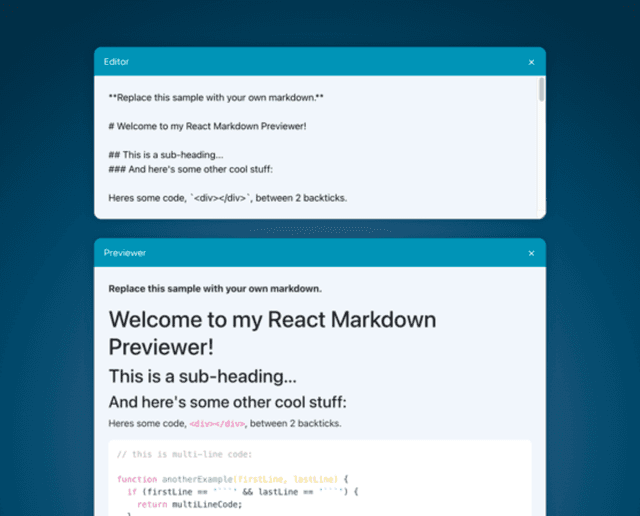This screenshot has width=640, height=516.
Task: Click code line 'if (firstLine == ...'
Action: pyautogui.click(x=242, y=492)
